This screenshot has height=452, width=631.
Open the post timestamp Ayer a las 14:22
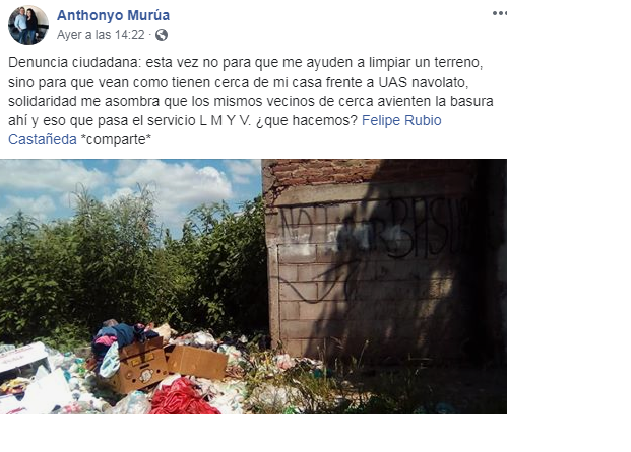(101, 35)
